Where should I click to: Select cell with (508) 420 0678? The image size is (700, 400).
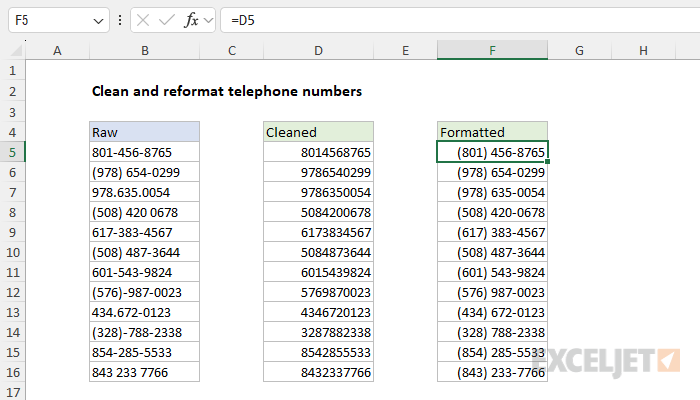coord(145,212)
